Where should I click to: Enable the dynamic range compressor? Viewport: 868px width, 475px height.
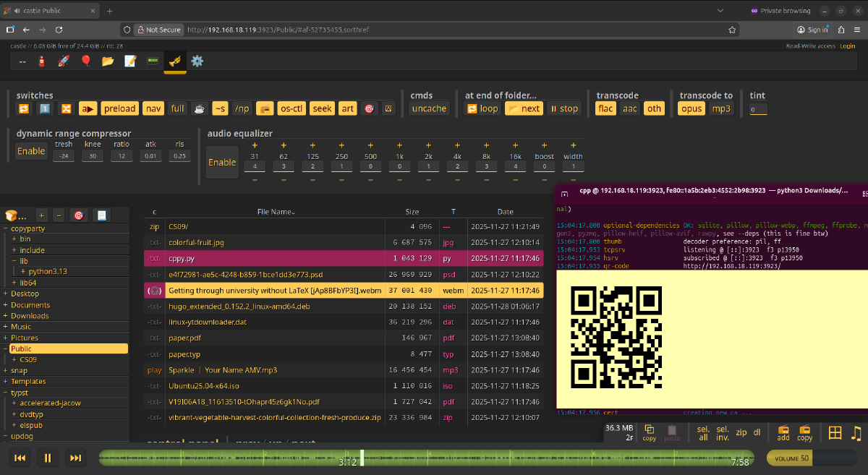31,151
